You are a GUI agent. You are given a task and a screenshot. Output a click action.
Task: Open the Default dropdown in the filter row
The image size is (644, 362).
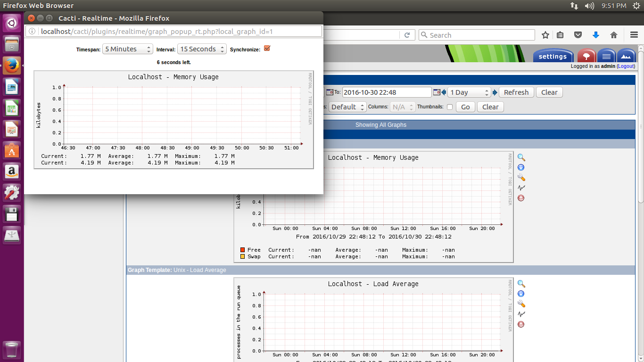[x=347, y=107]
